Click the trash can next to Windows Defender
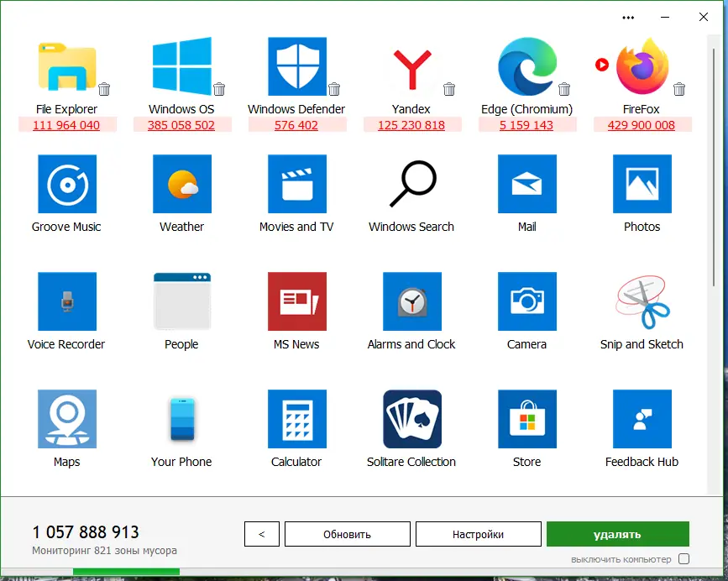This screenshot has width=728, height=581. pyautogui.click(x=334, y=89)
